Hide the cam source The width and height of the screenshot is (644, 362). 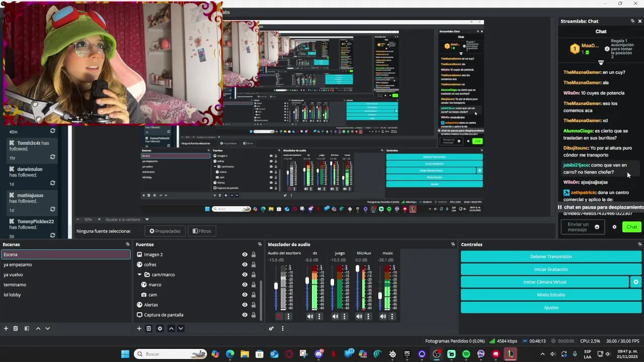[245, 295]
